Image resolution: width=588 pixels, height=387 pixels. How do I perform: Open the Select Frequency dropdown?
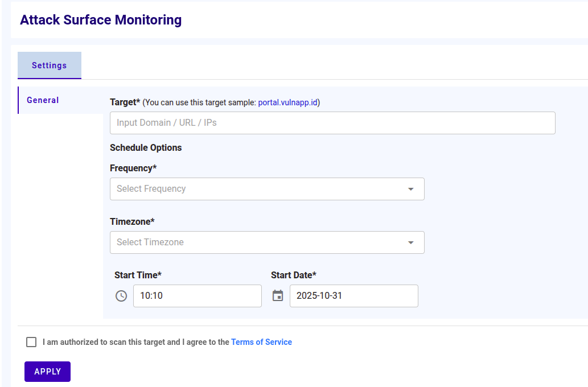(267, 188)
